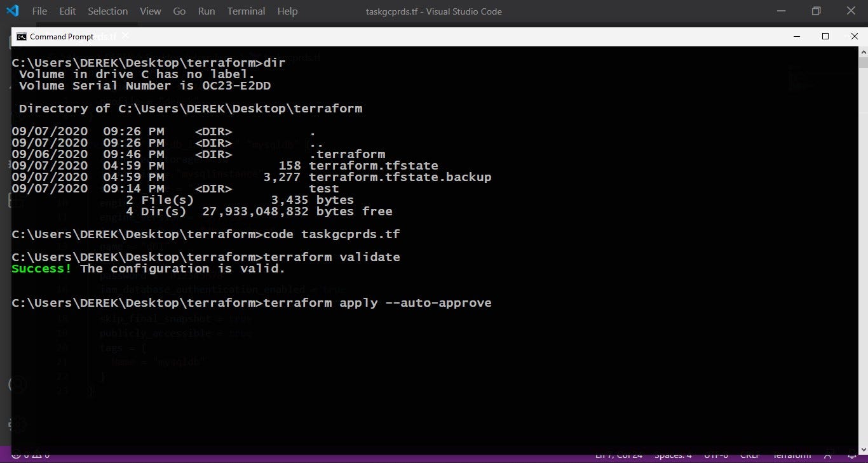Click the 'terraform apply --auto-approve' command
868x463 pixels.
click(x=377, y=303)
